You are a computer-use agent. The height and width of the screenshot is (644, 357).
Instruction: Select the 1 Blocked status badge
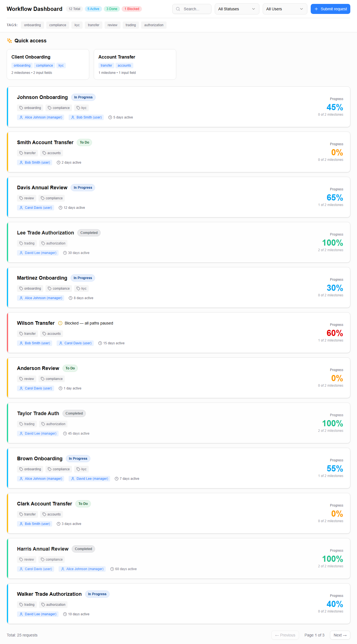click(132, 9)
